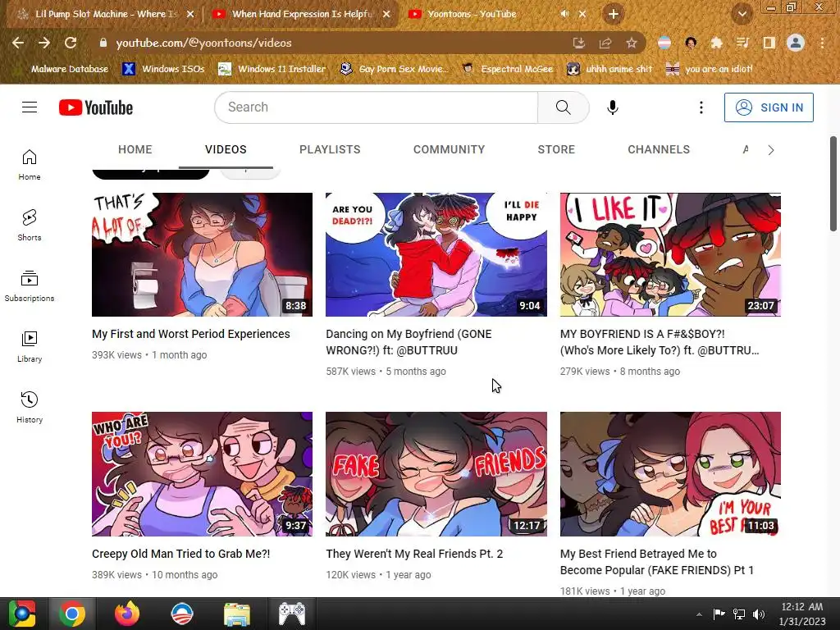840x630 pixels.
Task: Bookmark this page with the star icon
Action: [x=632, y=43]
